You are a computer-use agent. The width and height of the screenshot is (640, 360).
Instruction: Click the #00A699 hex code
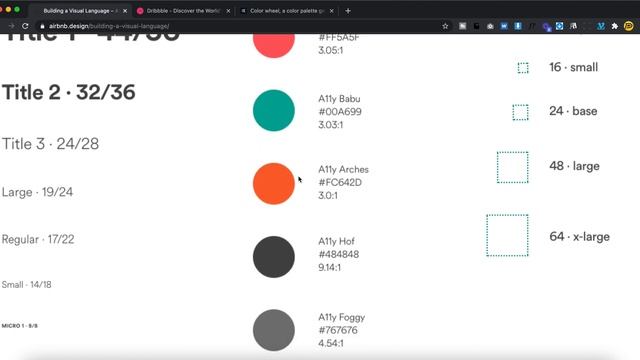[x=340, y=112]
